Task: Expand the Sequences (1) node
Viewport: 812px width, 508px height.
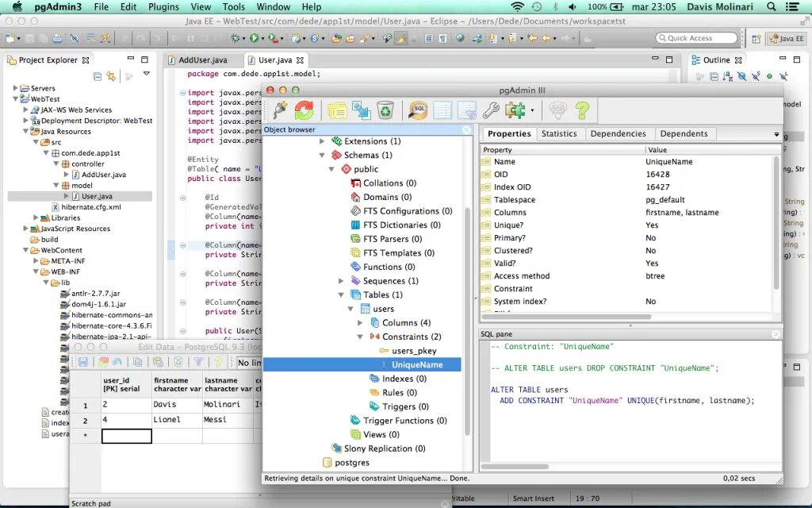Action: tap(341, 280)
